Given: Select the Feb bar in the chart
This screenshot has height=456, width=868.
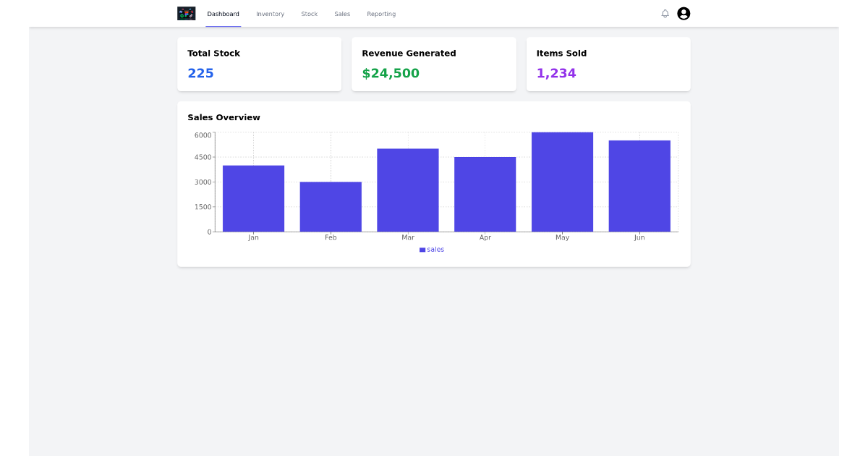Looking at the screenshot, I should (331, 206).
